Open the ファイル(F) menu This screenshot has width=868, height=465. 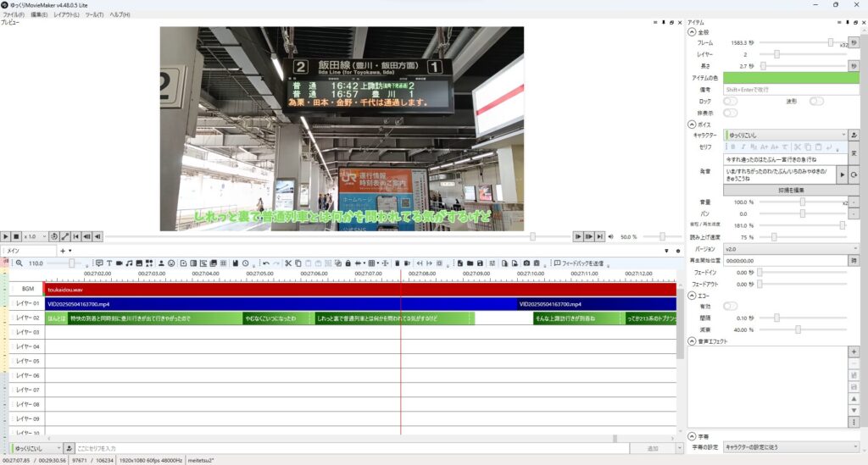pyautogui.click(x=14, y=14)
